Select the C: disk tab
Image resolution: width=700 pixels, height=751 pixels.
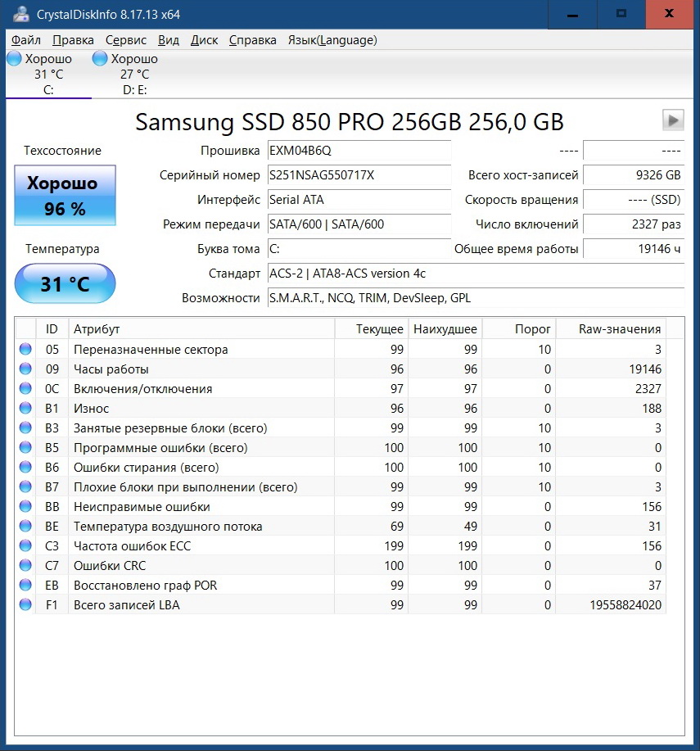tap(48, 75)
